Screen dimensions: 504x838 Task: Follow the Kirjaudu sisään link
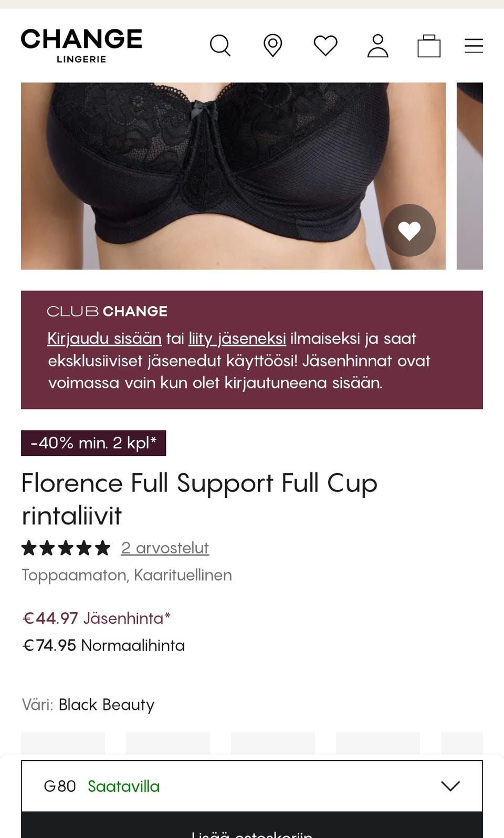pos(104,339)
